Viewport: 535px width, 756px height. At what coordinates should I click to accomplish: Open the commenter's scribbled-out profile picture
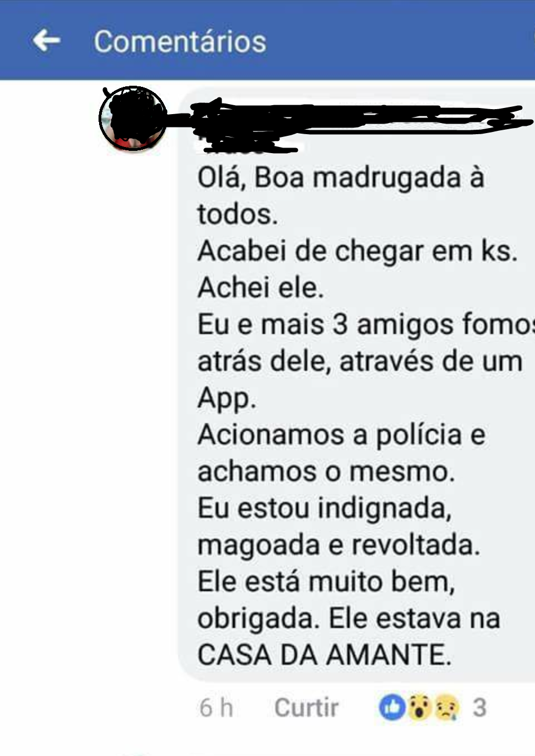[x=132, y=119]
